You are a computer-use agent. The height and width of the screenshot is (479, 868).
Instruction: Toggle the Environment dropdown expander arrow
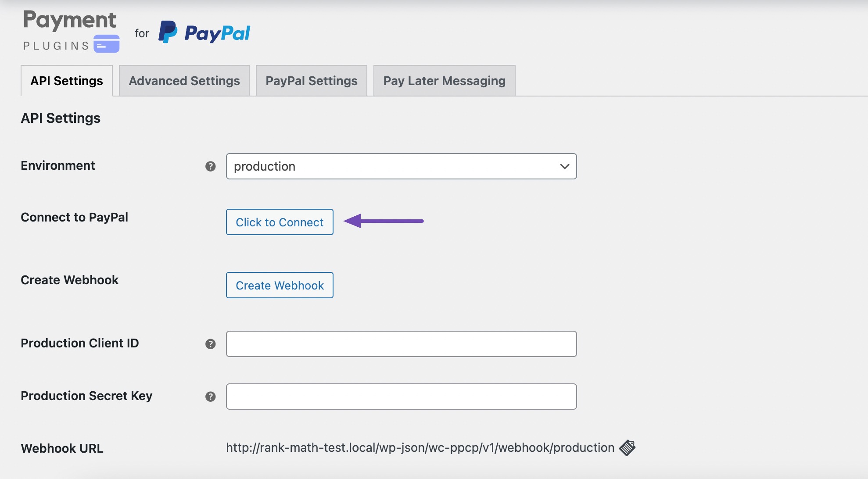pyautogui.click(x=564, y=166)
